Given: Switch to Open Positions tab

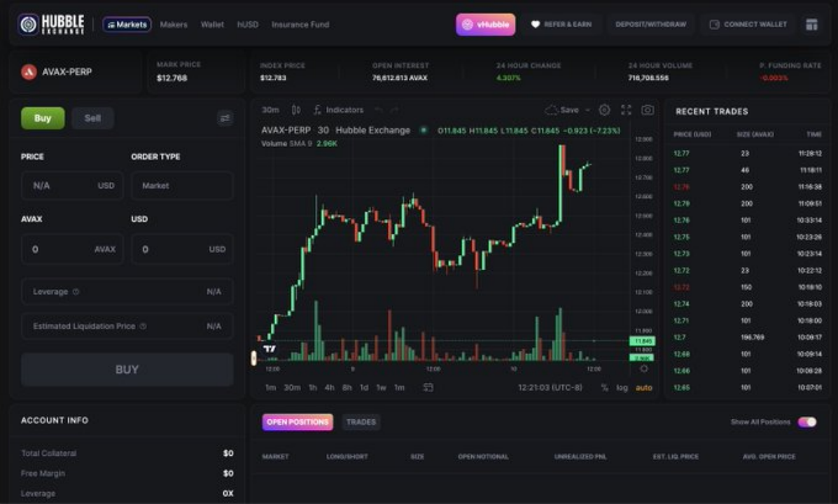Looking at the screenshot, I should click(x=298, y=421).
